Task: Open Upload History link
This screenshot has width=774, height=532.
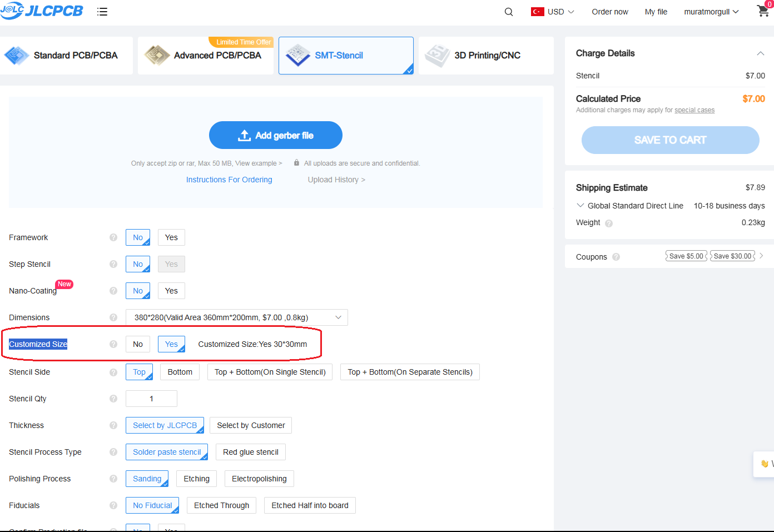Action: [x=336, y=180]
